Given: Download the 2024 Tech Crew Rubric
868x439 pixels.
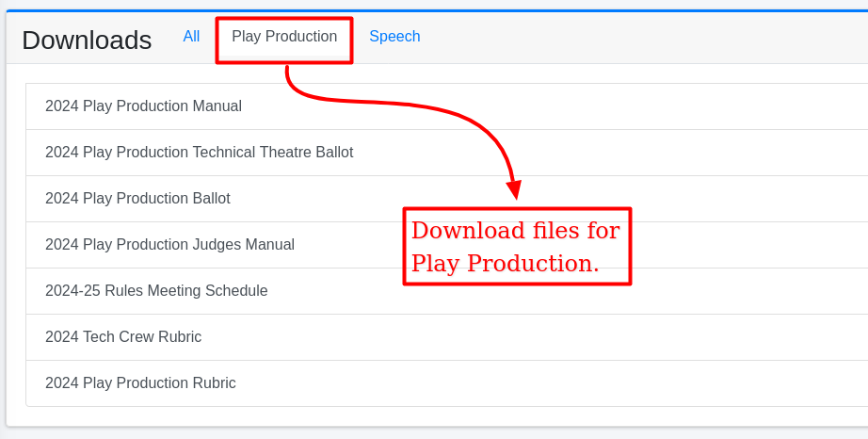Looking at the screenshot, I should tap(123, 337).
